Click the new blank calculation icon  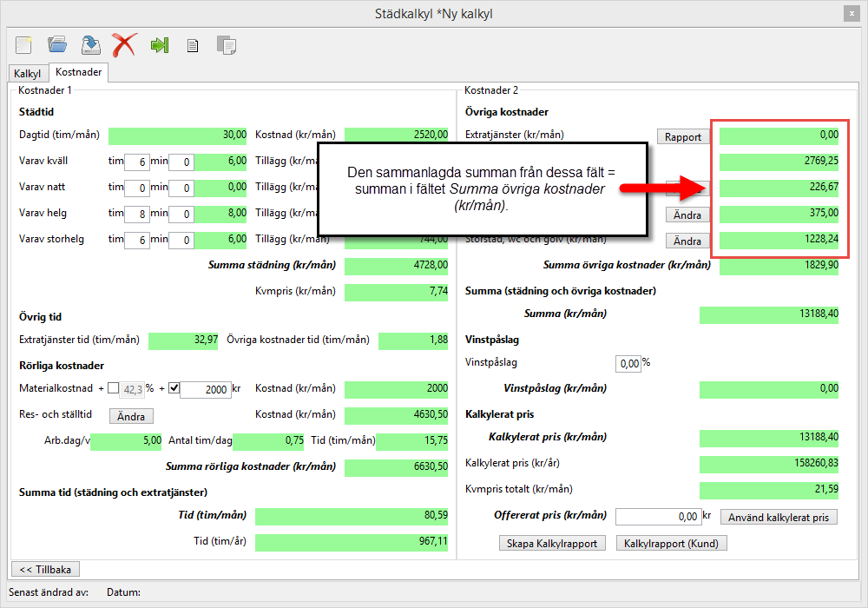click(24, 45)
